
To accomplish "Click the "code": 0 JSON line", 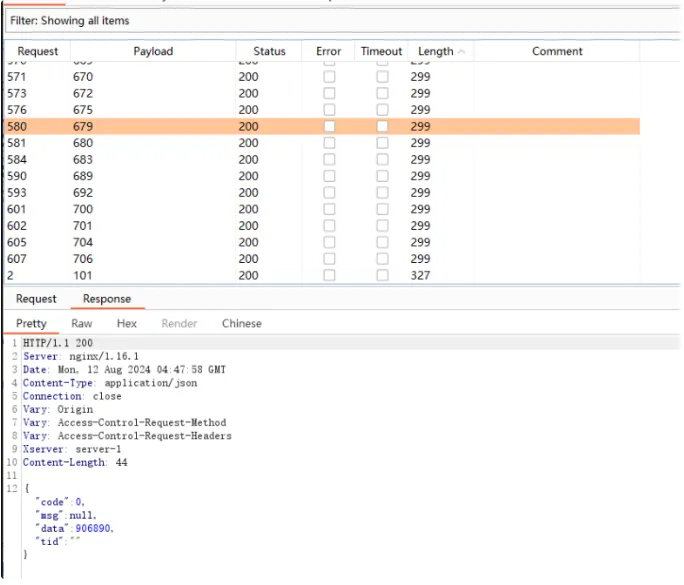I will click(x=60, y=502).
